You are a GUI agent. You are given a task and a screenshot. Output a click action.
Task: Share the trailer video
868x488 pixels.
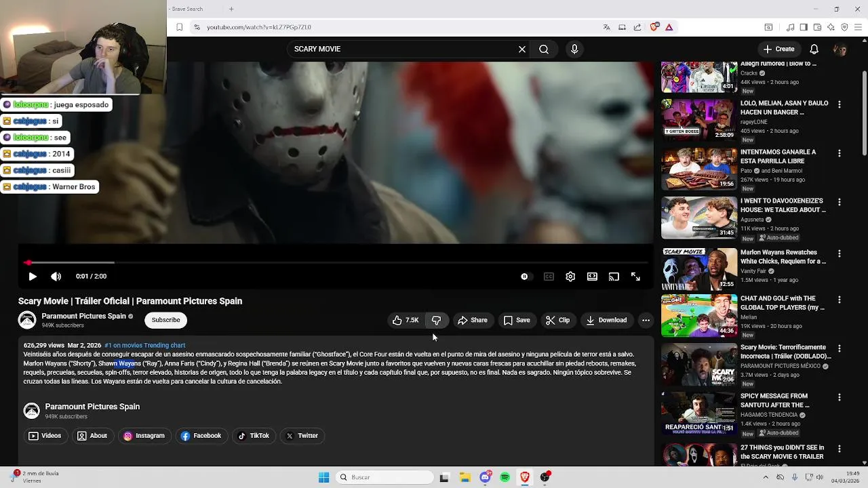pyautogui.click(x=473, y=320)
